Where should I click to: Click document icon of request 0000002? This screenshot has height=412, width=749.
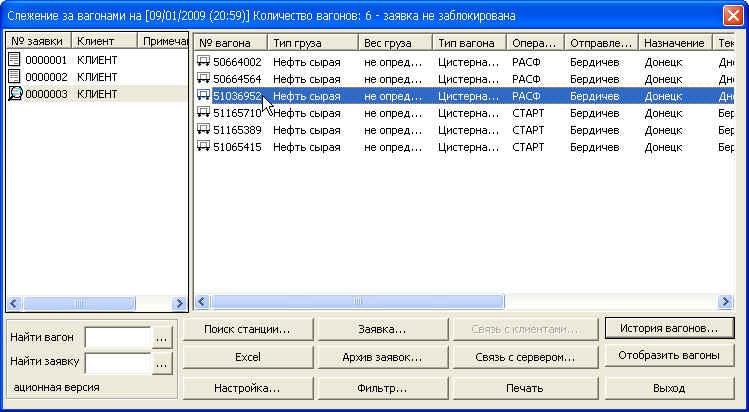(x=15, y=76)
